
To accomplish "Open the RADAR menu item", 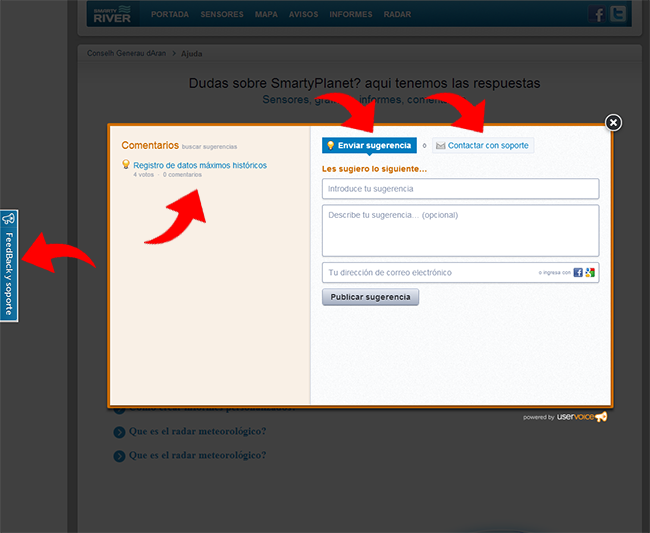I will (x=397, y=15).
